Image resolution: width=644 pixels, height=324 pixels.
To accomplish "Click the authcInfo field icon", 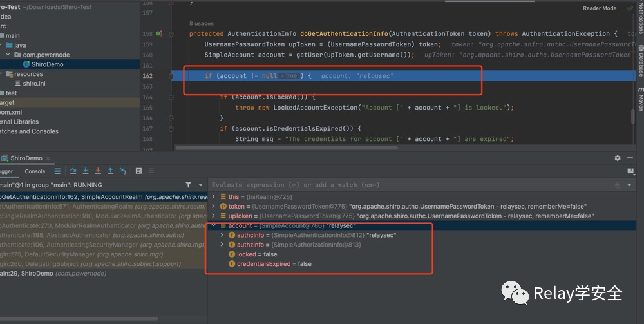I will click(x=232, y=235).
